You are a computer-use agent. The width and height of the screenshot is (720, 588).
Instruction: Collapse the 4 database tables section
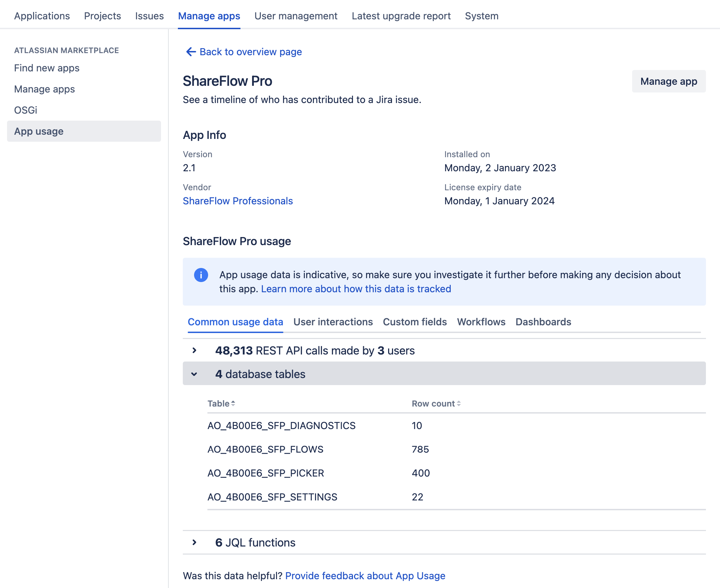pos(194,374)
